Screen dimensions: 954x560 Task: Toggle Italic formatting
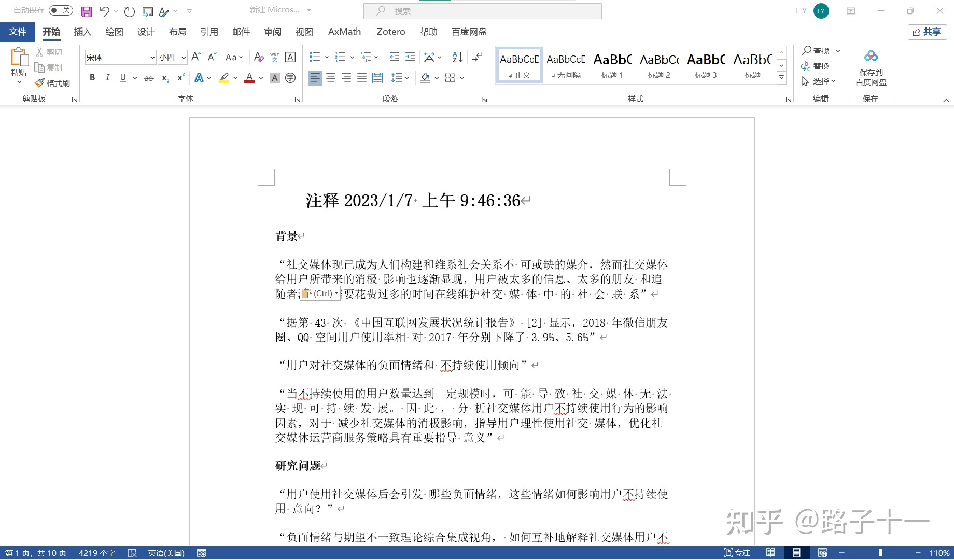pyautogui.click(x=107, y=78)
